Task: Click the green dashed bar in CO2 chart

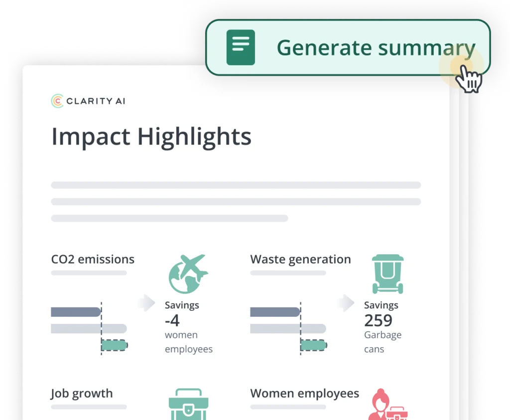Action: [115, 345]
